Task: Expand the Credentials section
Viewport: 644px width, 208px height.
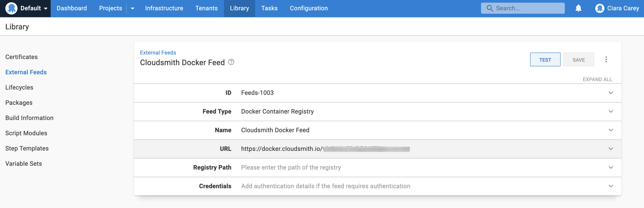Action: point(611,186)
